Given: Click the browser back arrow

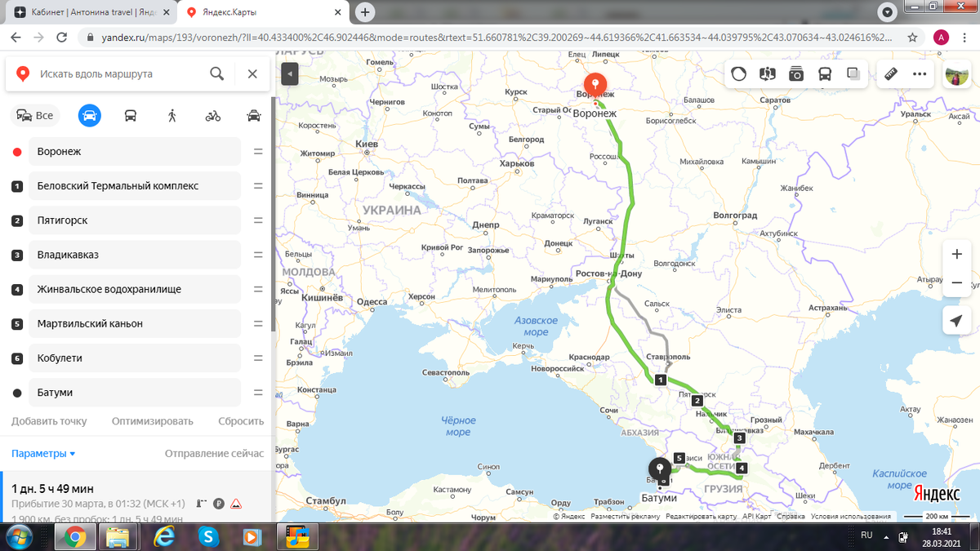Looking at the screenshot, I should (15, 38).
